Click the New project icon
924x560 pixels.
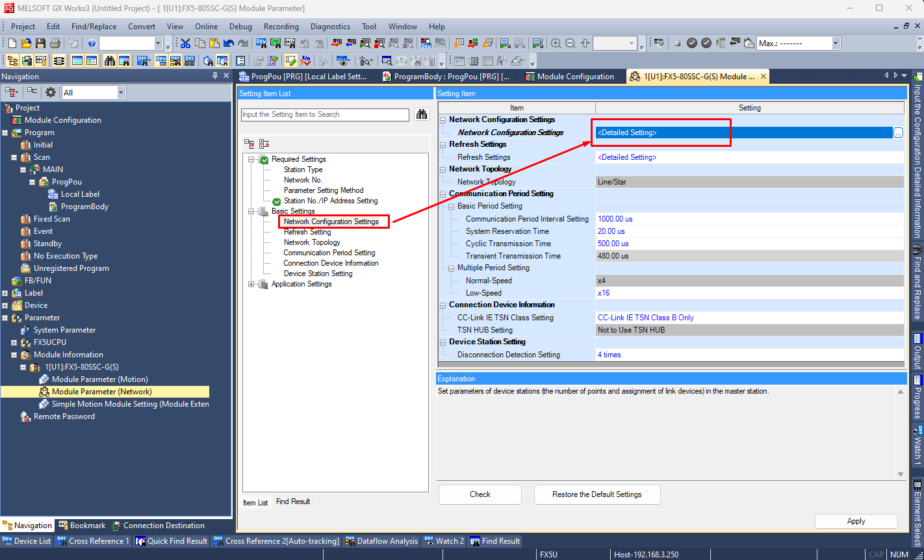click(x=12, y=44)
